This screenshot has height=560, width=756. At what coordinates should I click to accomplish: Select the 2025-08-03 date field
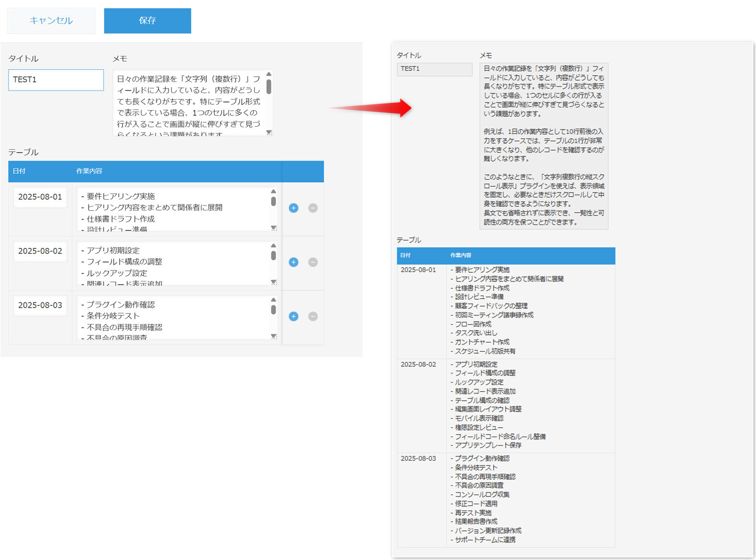(x=40, y=305)
